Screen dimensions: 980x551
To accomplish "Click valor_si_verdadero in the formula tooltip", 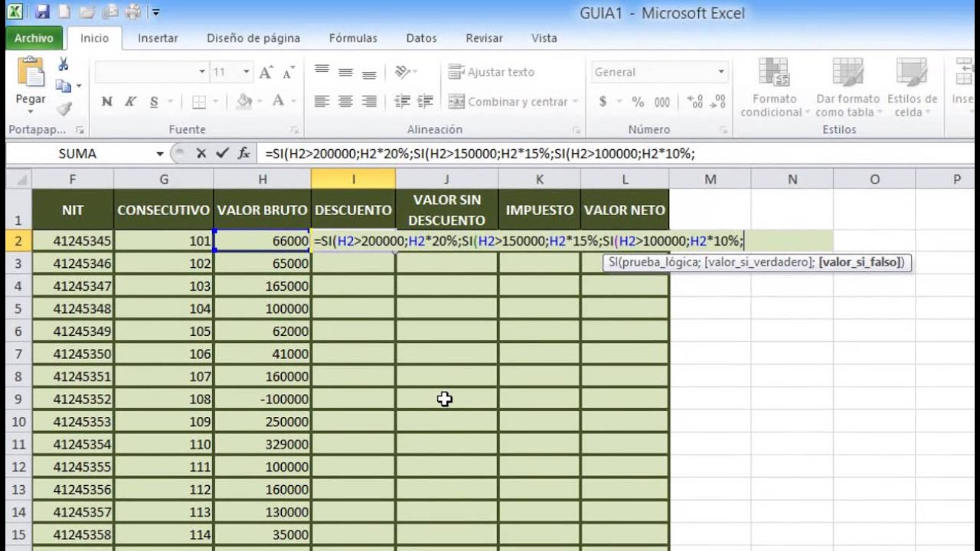I will [x=759, y=262].
